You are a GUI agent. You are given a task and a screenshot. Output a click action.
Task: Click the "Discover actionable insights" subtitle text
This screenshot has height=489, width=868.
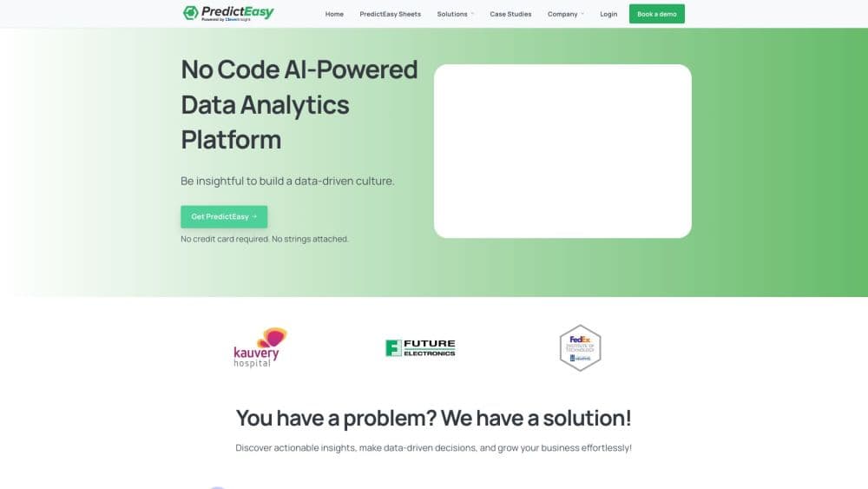click(x=434, y=448)
